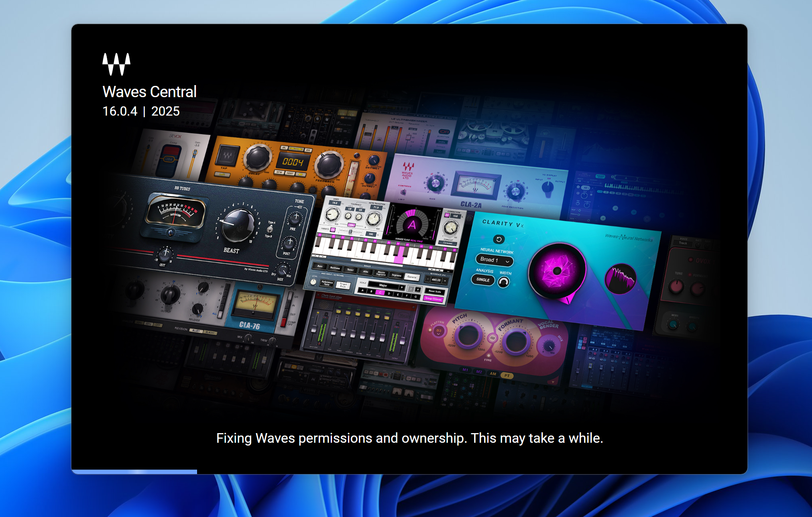This screenshot has width=812, height=517.
Task: Click the "Waves Central" title text
Action: (x=150, y=92)
